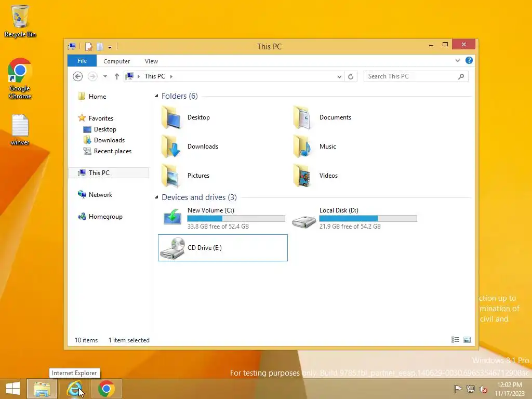Click Local Disk (D:) capacity bar
The height and width of the screenshot is (399, 532).
pyautogui.click(x=368, y=219)
